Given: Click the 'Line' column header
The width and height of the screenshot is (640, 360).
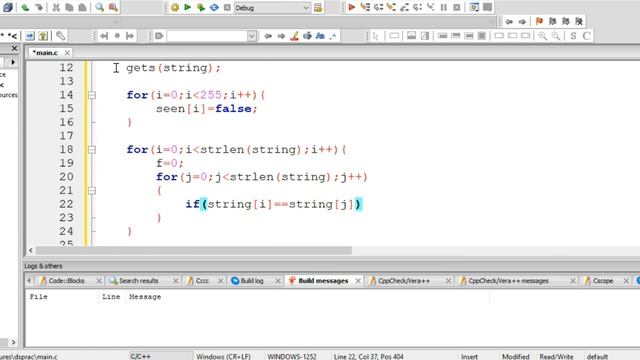Looking at the screenshot, I should [111, 297].
